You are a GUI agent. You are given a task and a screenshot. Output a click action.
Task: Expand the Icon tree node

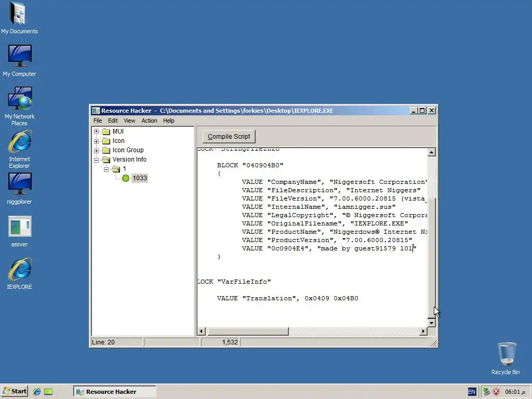coord(96,141)
